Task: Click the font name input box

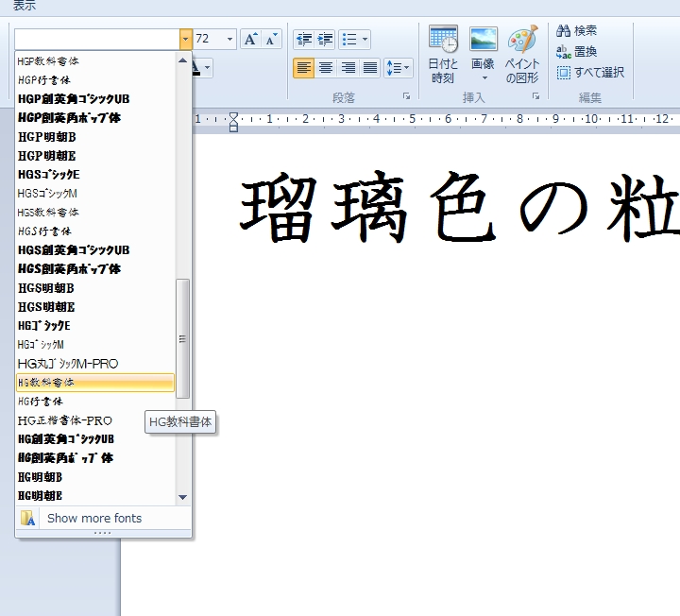Action: click(x=97, y=39)
